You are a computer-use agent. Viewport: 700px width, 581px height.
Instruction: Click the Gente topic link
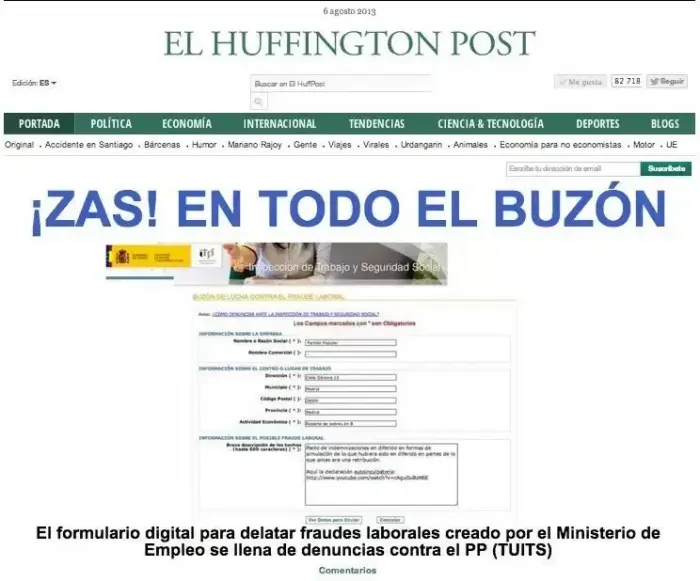tap(305, 145)
